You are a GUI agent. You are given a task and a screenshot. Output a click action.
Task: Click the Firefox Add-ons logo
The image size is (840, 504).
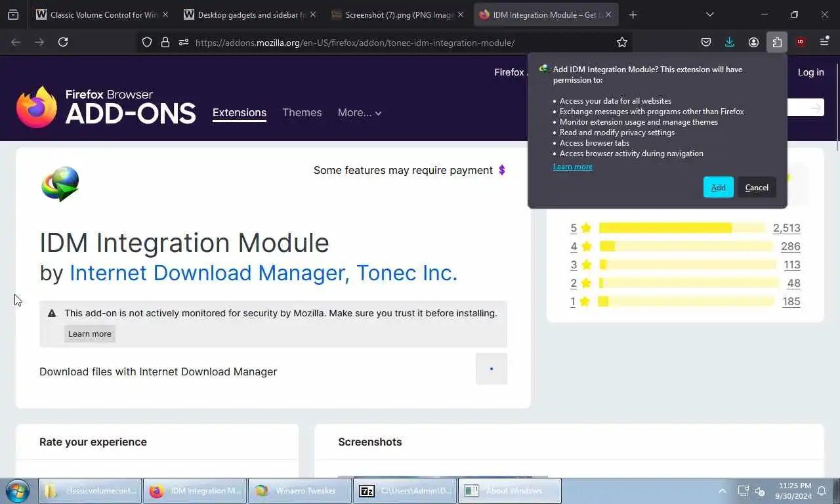coord(106,106)
